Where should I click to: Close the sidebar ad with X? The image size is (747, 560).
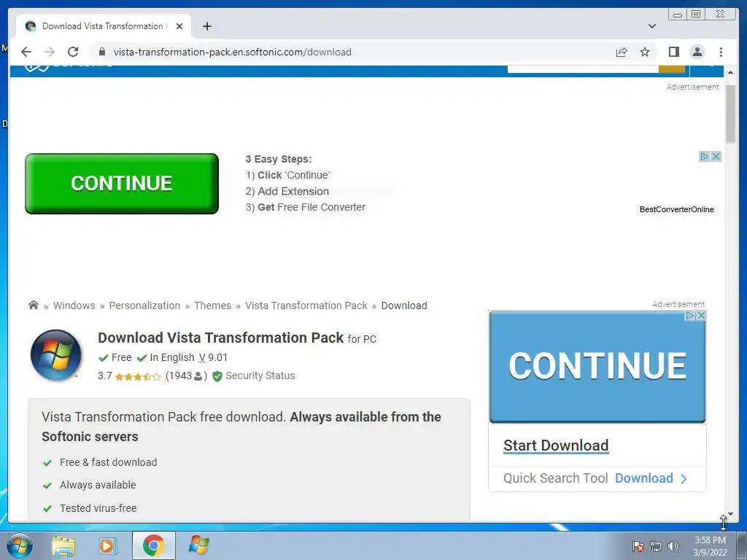tap(701, 316)
